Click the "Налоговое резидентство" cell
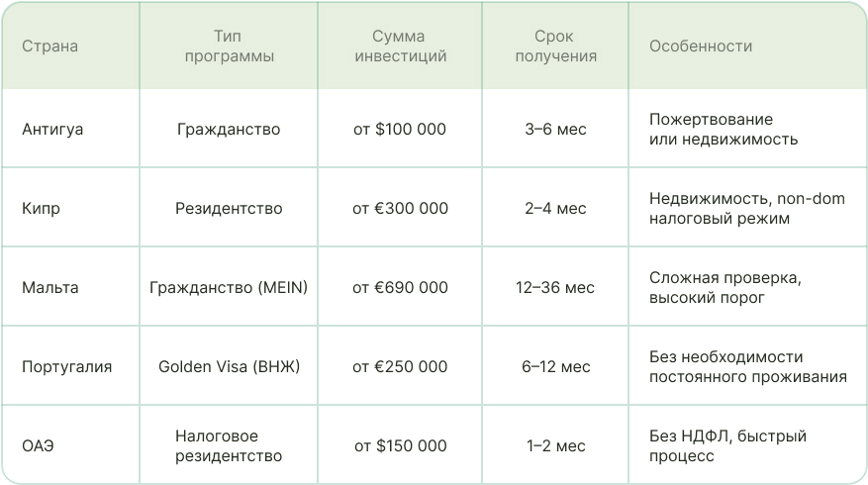The width and height of the screenshot is (868, 485). coord(229,446)
